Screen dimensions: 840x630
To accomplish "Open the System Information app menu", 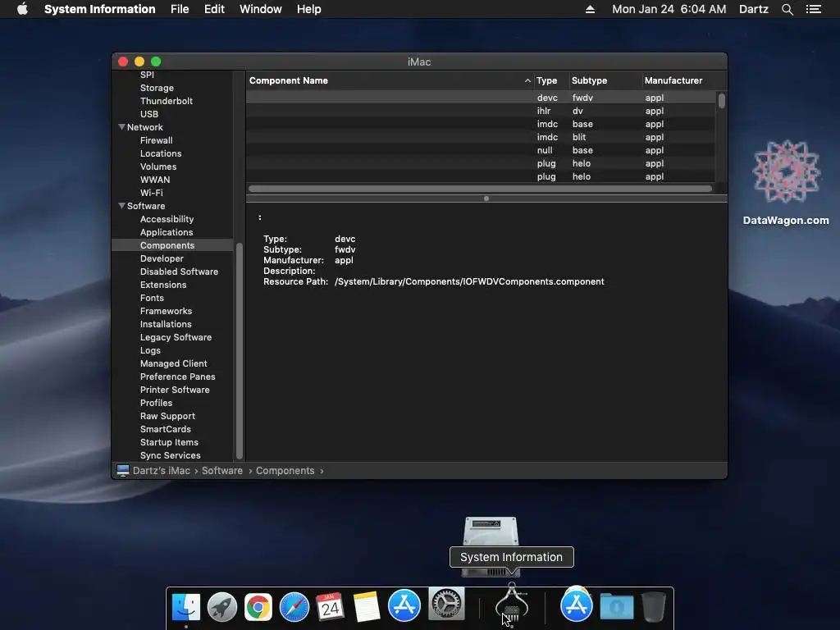I will pyautogui.click(x=99, y=9).
